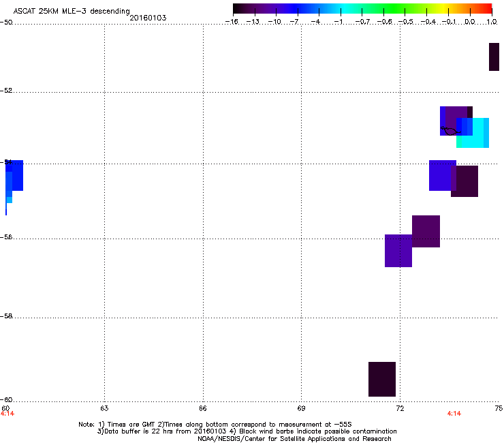The image size is (504, 443).
Task: Click the 72 longitude axis label
Action: [x=400, y=408]
